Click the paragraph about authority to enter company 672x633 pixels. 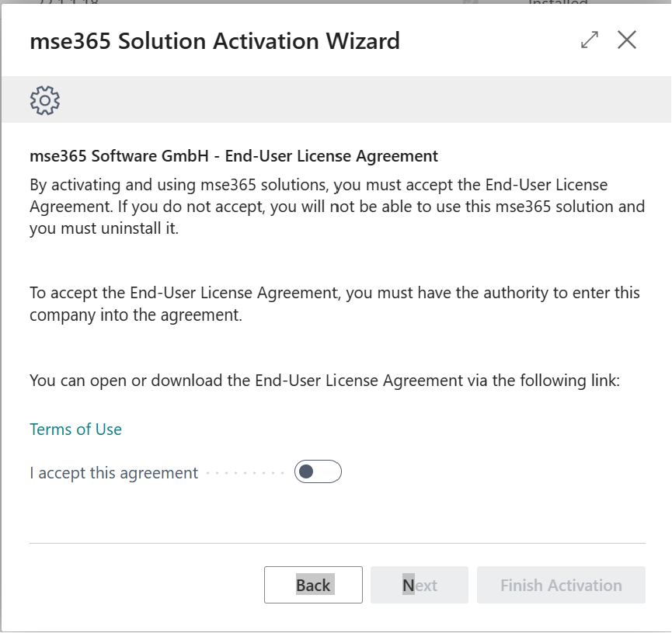pyautogui.click(x=334, y=304)
